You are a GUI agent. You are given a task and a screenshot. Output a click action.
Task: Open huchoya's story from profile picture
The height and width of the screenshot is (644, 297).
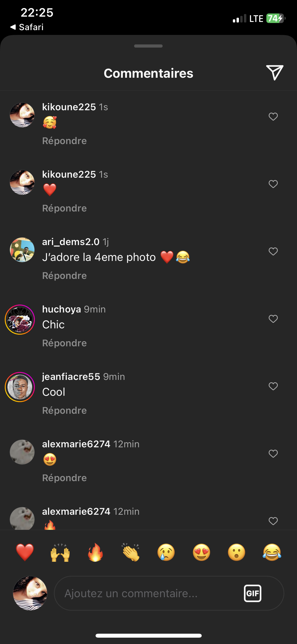point(20,320)
